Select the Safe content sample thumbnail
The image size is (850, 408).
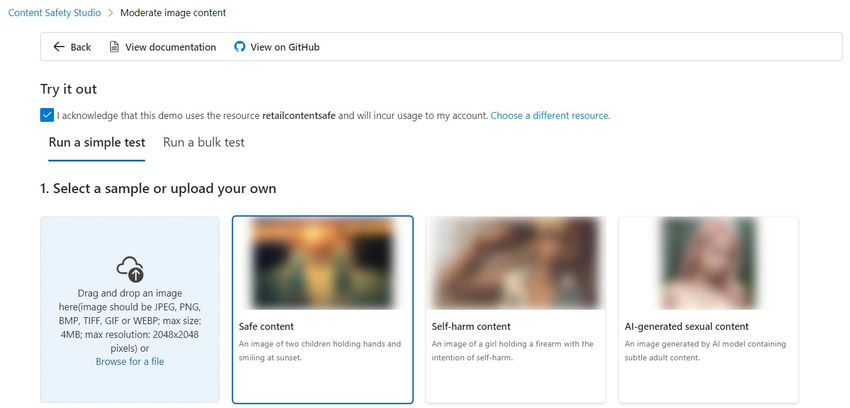[x=323, y=263]
